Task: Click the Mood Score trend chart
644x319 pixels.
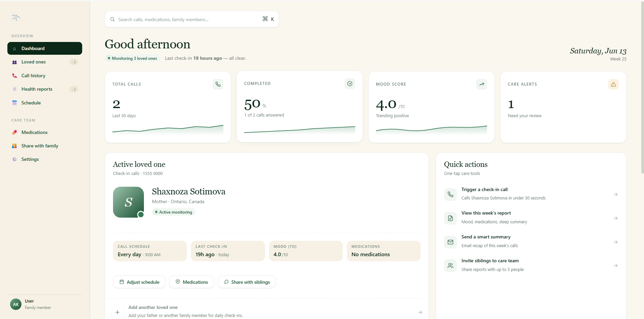Action: coord(431,130)
